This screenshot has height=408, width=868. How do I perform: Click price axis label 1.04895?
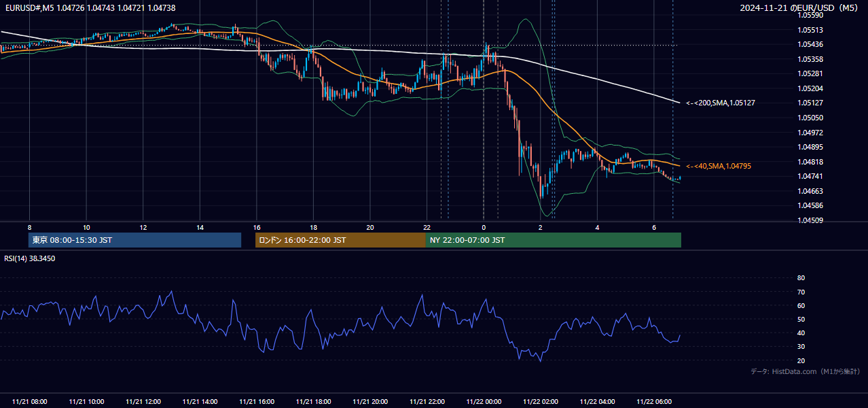click(810, 147)
